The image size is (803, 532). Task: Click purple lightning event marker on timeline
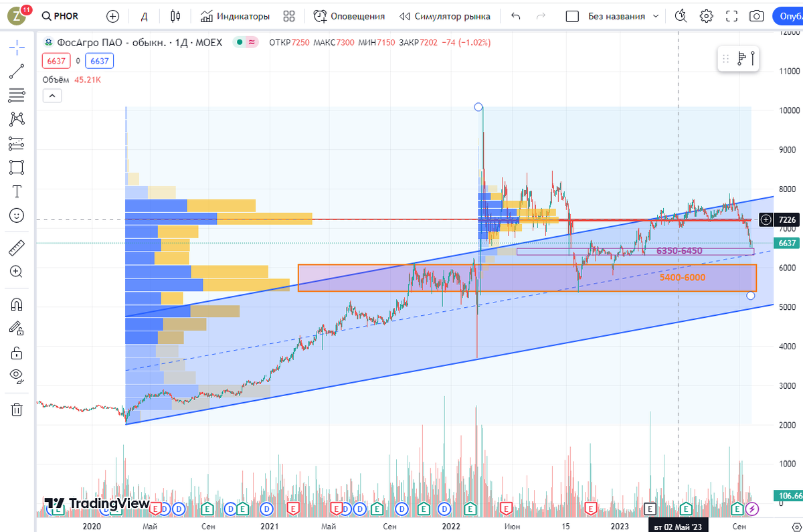tap(752, 509)
